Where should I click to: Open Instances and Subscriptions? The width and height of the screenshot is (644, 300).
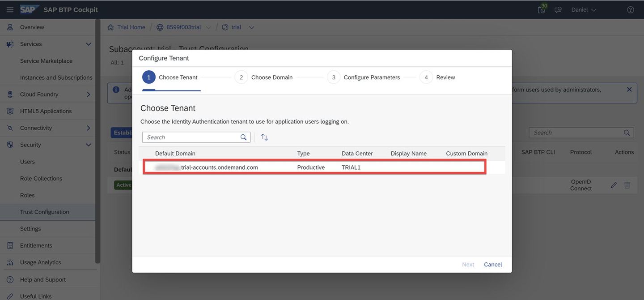(56, 77)
